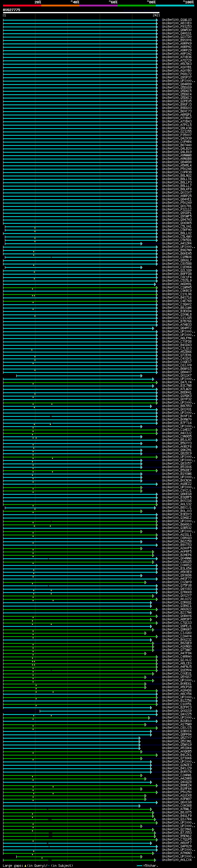Select UniRef100_Q8GGL7 label
The height and width of the screenshot is (868, 197).
(177, 260)
